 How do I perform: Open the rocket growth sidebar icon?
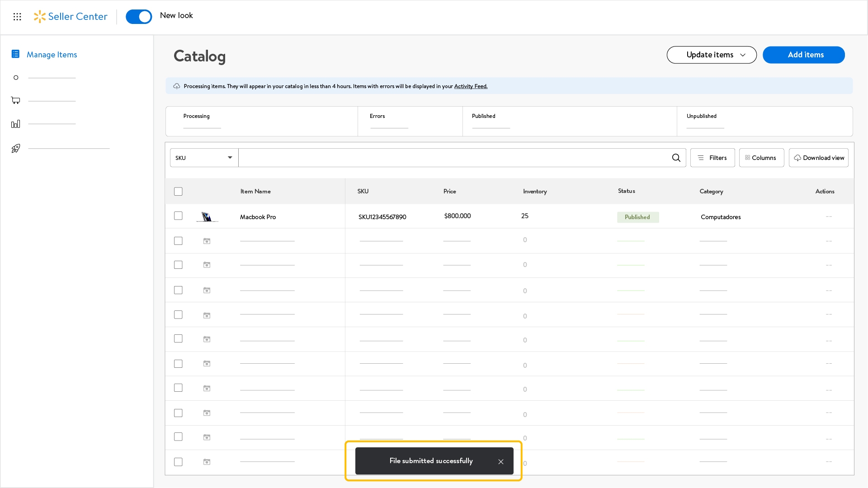pyautogui.click(x=16, y=148)
